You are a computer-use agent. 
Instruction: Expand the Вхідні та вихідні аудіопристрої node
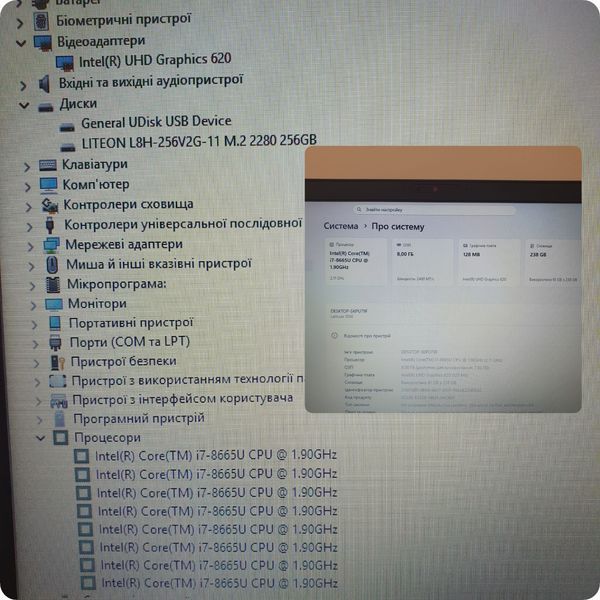pos(23,86)
